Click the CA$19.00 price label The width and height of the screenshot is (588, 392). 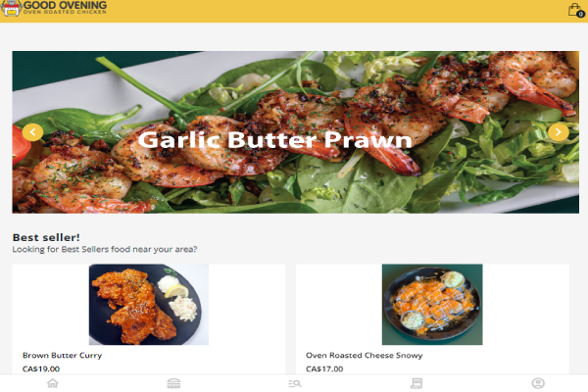(x=41, y=368)
